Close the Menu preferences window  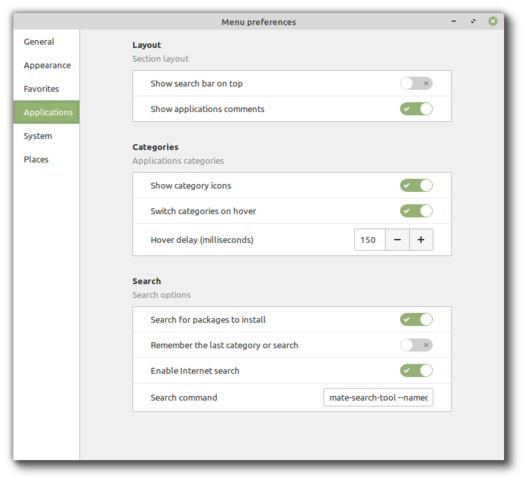(x=493, y=21)
